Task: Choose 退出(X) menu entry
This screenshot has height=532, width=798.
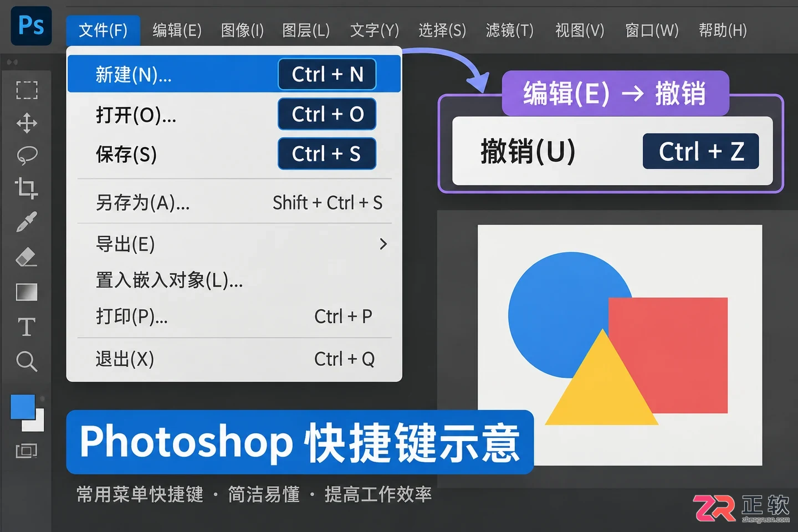Action: tap(234, 359)
